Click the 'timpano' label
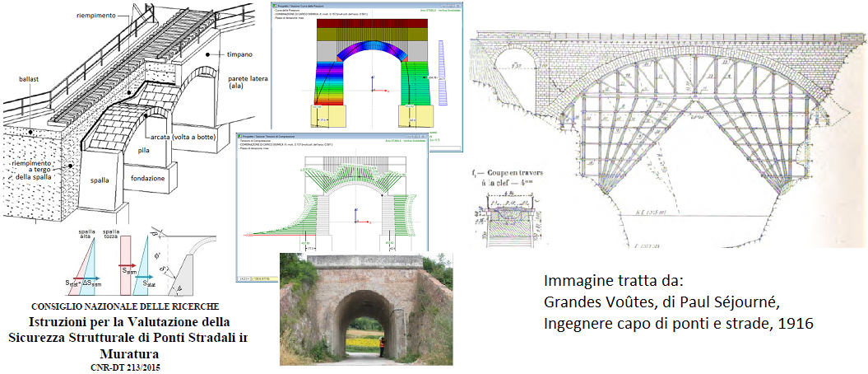This screenshot has height=374, width=868. pos(239,56)
